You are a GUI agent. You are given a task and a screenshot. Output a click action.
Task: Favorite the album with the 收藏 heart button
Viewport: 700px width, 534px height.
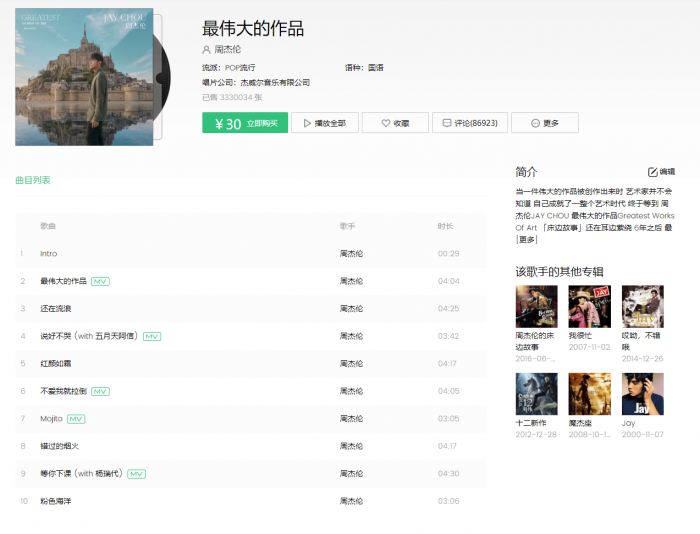[x=394, y=123]
